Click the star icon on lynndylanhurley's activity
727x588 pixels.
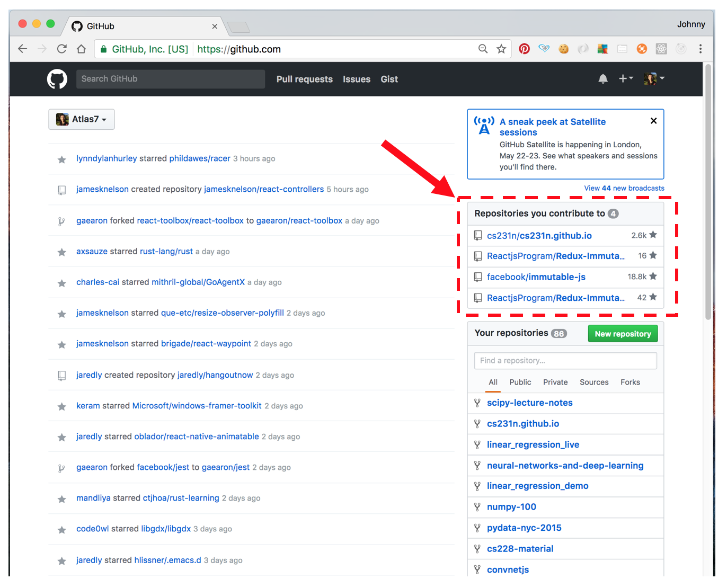pyautogui.click(x=62, y=159)
